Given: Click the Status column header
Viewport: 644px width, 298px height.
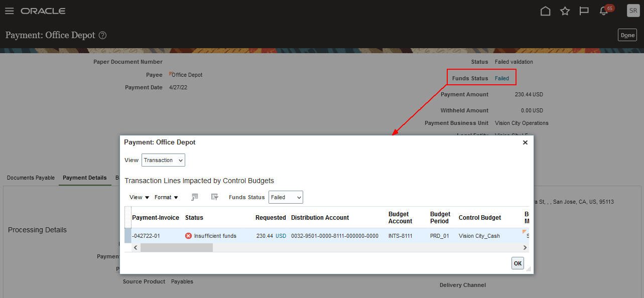Looking at the screenshot, I should tap(194, 218).
